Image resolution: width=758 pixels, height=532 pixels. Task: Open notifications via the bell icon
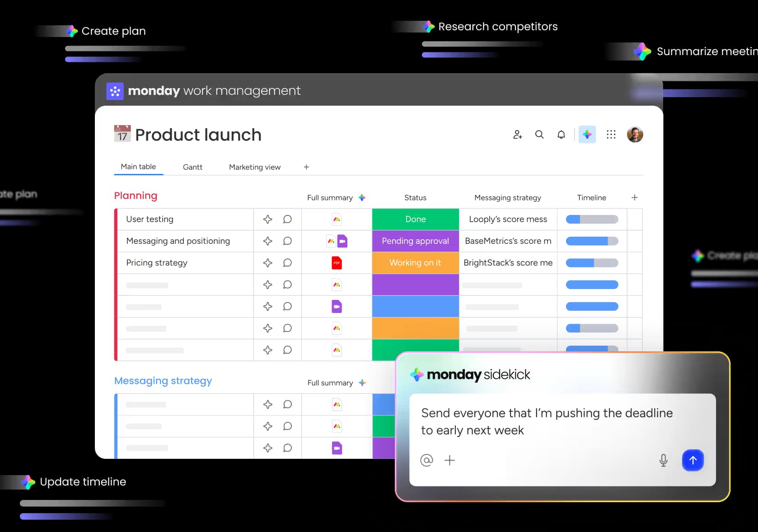[561, 135]
